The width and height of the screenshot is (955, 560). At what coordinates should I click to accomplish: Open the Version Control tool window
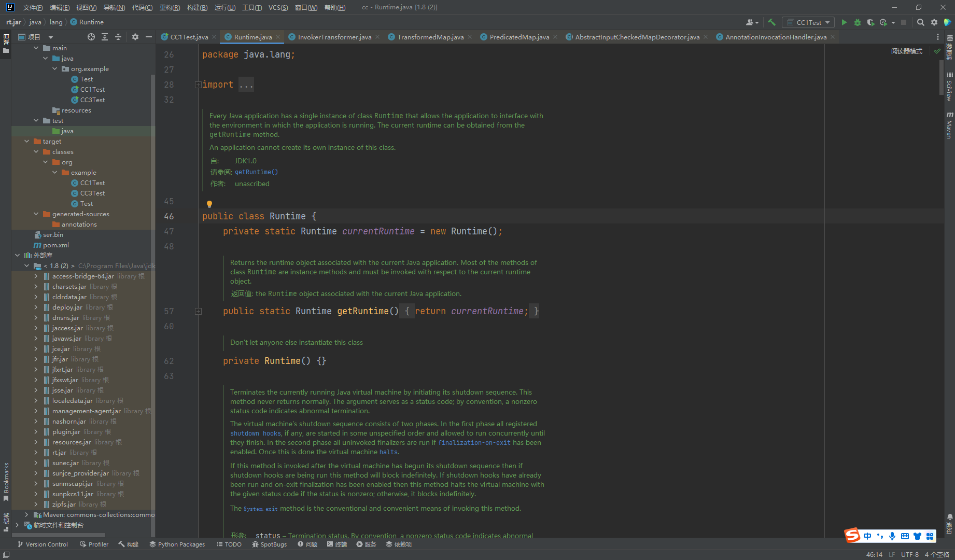point(43,544)
